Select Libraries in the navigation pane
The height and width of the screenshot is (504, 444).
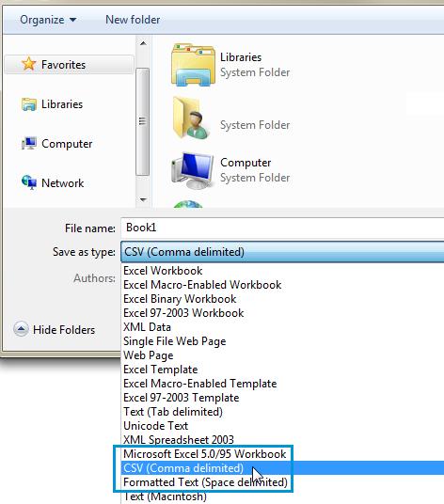(x=62, y=104)
